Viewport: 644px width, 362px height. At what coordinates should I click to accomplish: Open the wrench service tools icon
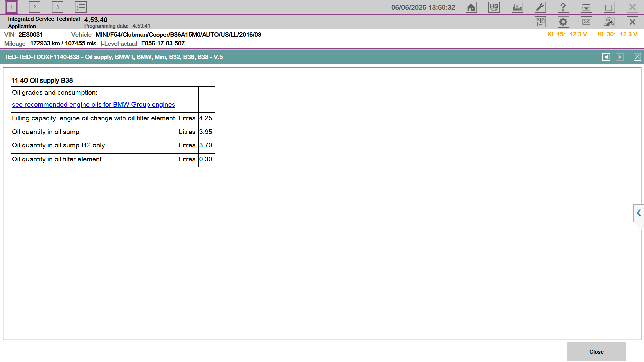(540, 7)
